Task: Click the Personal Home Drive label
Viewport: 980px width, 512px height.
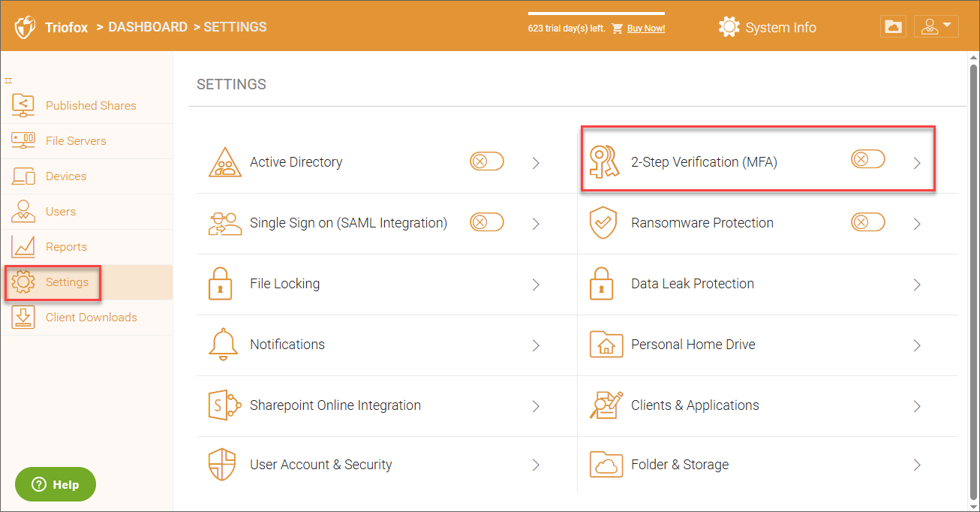Action: (x=693, y=345)
